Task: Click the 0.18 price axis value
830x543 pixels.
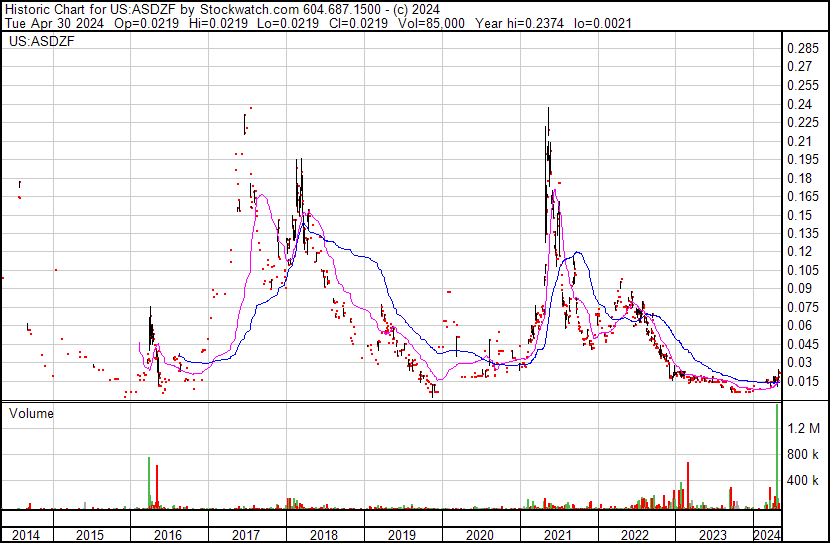Action: pyautogui.click(x=799, y=178)
